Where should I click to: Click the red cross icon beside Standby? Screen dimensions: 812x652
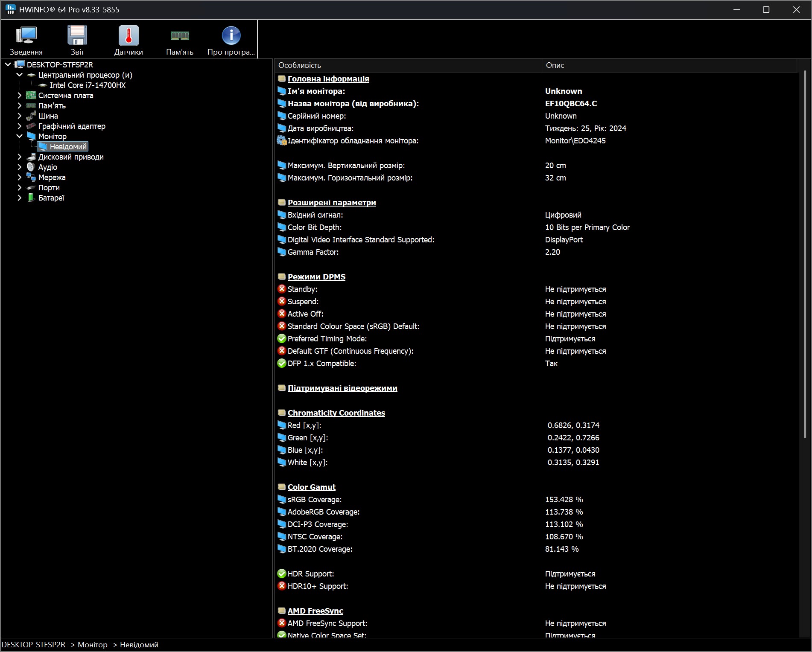(x=282, y=289)
